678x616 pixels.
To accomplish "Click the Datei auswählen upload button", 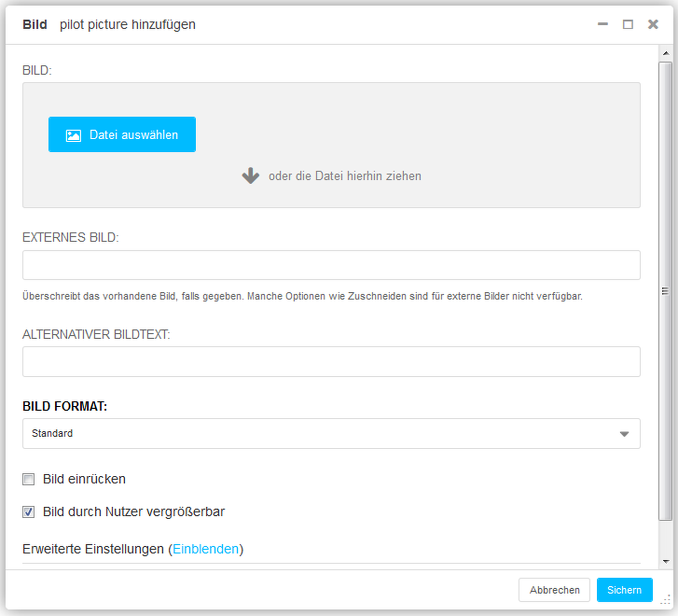I will tap(122, 134).
